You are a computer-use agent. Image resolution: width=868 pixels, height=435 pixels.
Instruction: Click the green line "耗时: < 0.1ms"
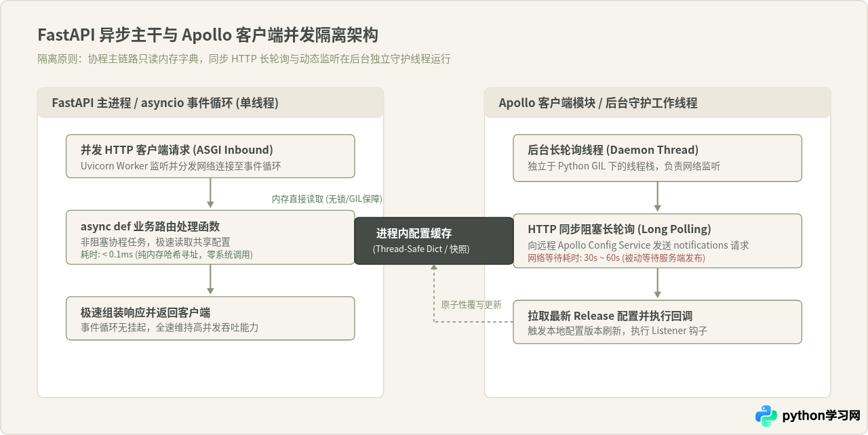[x=167, y=255]
